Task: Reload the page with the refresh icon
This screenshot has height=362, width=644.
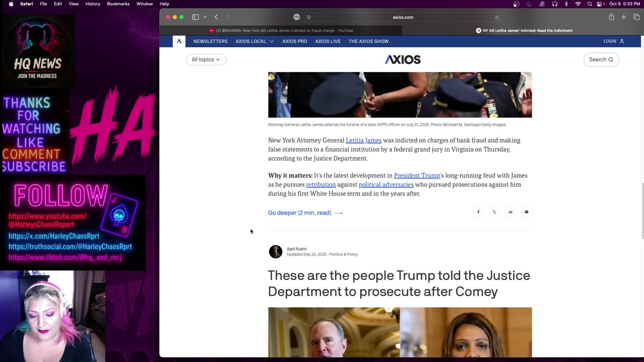Action: pos(497,17)
